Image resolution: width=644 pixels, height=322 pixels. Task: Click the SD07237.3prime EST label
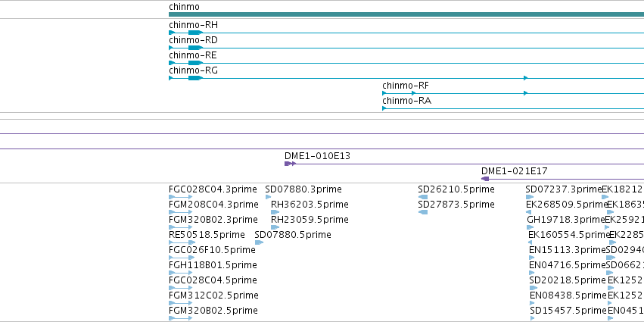564,189
